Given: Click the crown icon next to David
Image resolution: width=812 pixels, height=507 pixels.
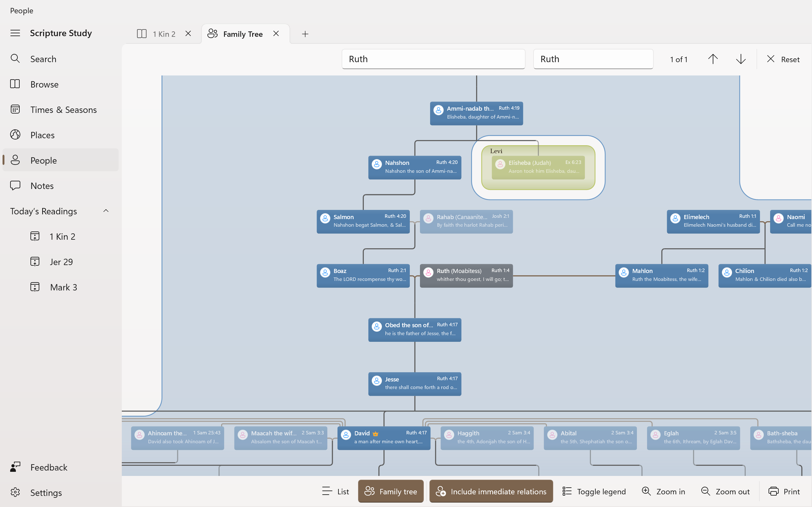Looking at the screenshot, I should 376,433.
